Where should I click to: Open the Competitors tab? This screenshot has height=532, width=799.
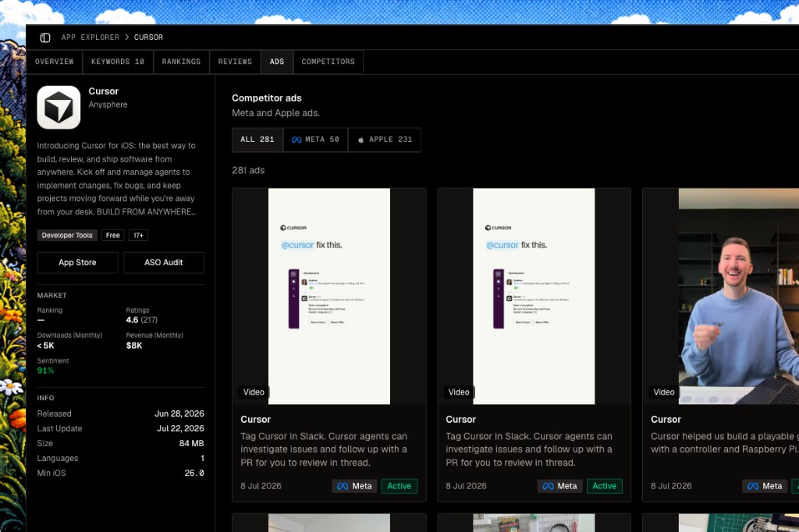point(328,62)
